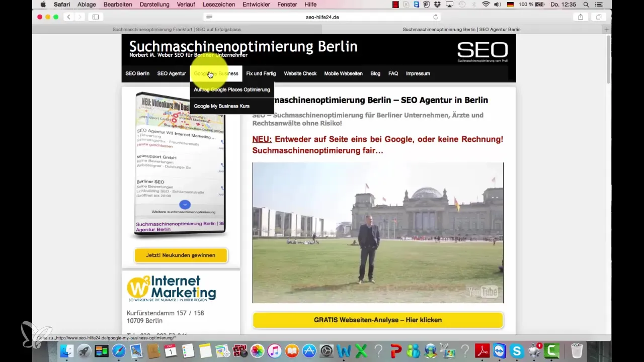This screenshot has width=644, height=362.
Task: Launch Microsoft Word from Dock
Action: (x=344, y=350)
